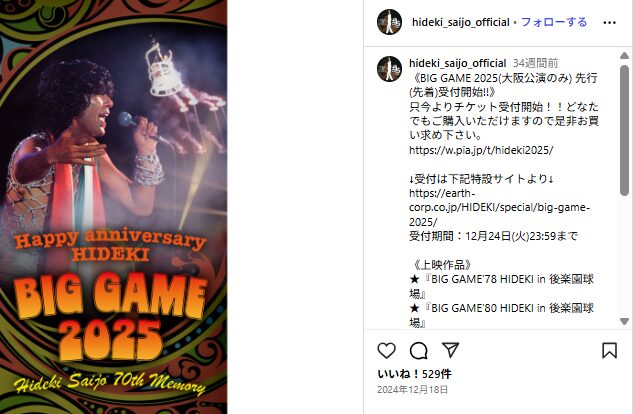Open hideki_saijo_official username in the caption

(x=457, y=63)
